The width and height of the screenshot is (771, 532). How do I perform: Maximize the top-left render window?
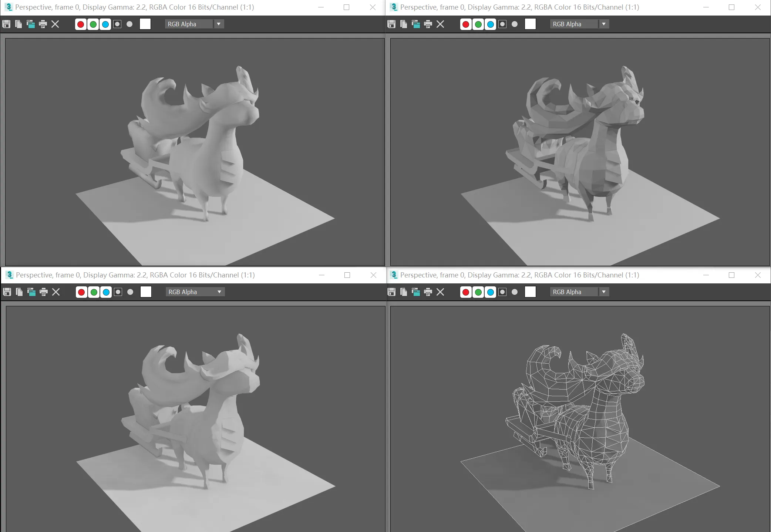347,7
